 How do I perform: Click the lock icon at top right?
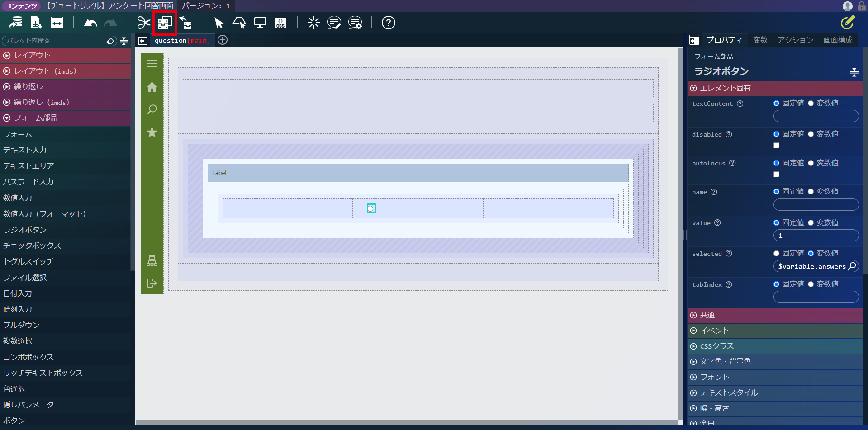point(861,6)
